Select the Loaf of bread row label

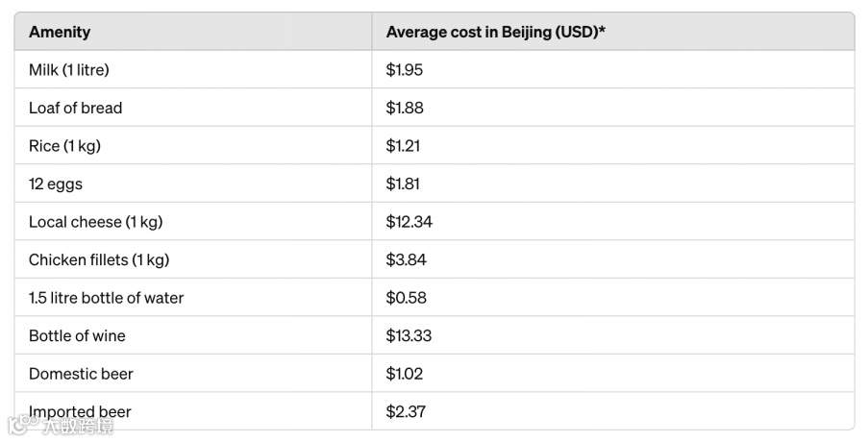(x=75, y=108)
